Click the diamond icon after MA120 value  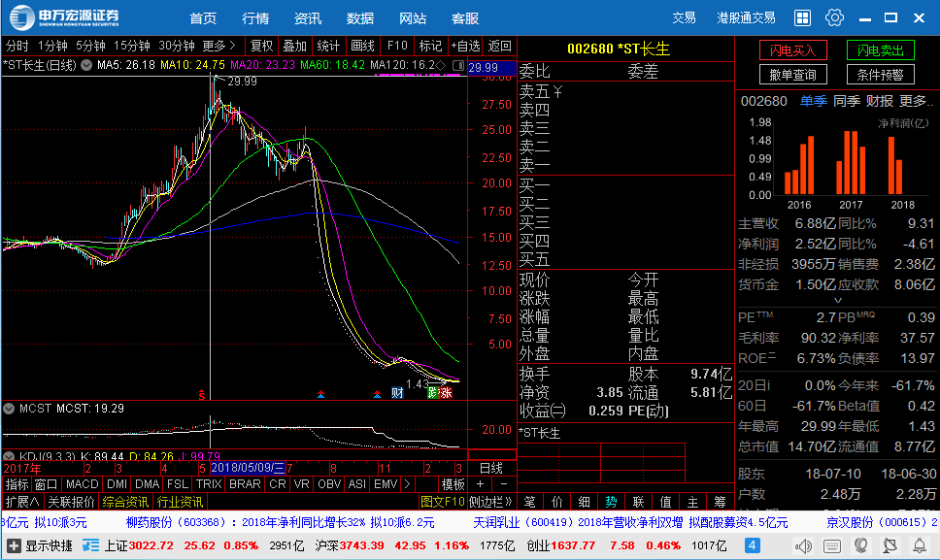click(x=440, y=65)
